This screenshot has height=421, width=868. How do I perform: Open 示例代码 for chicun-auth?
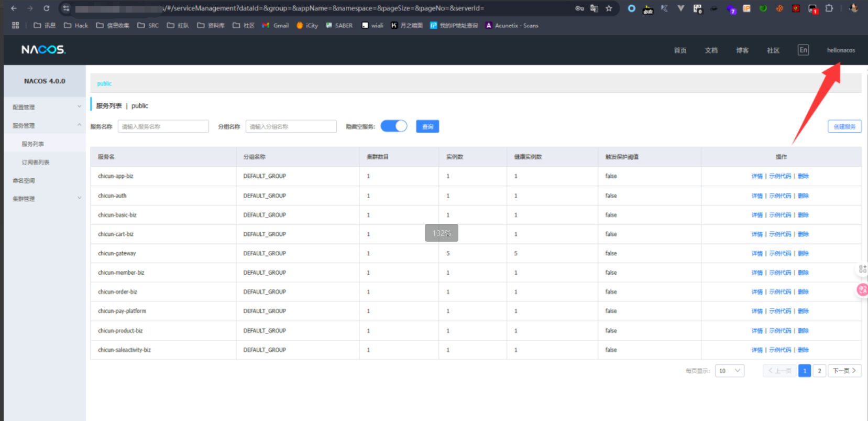(780, 196)
